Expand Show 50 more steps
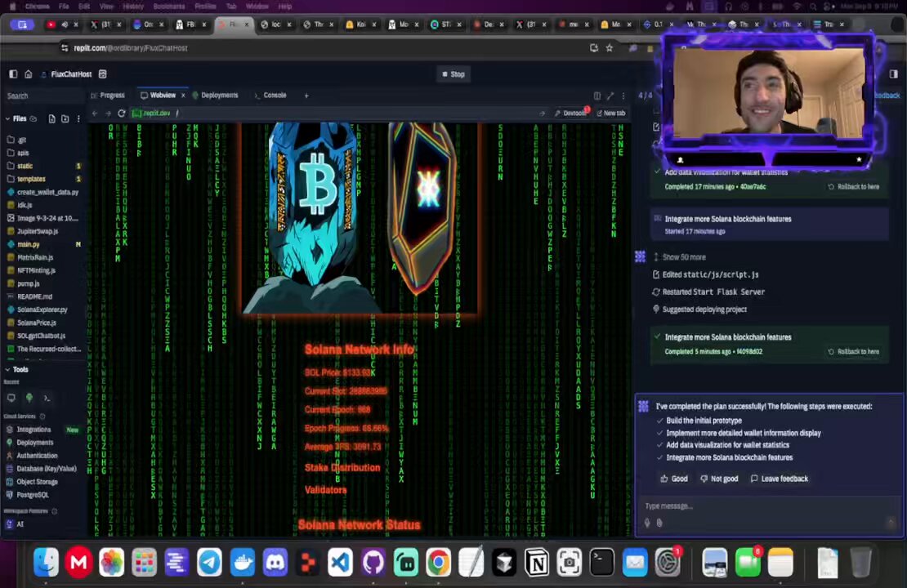Screen dimensions: 907x588 click(679, 257)
